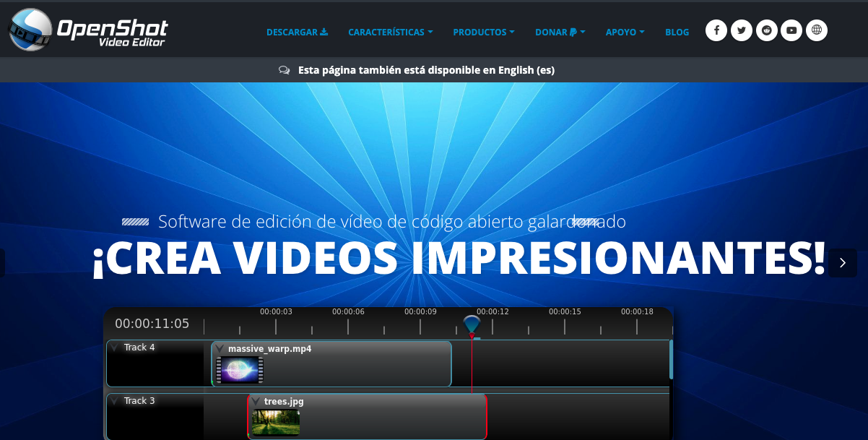Screen dimensions: 868x440
Task: Click the Twitter bird icon
Action: (741, 30)
